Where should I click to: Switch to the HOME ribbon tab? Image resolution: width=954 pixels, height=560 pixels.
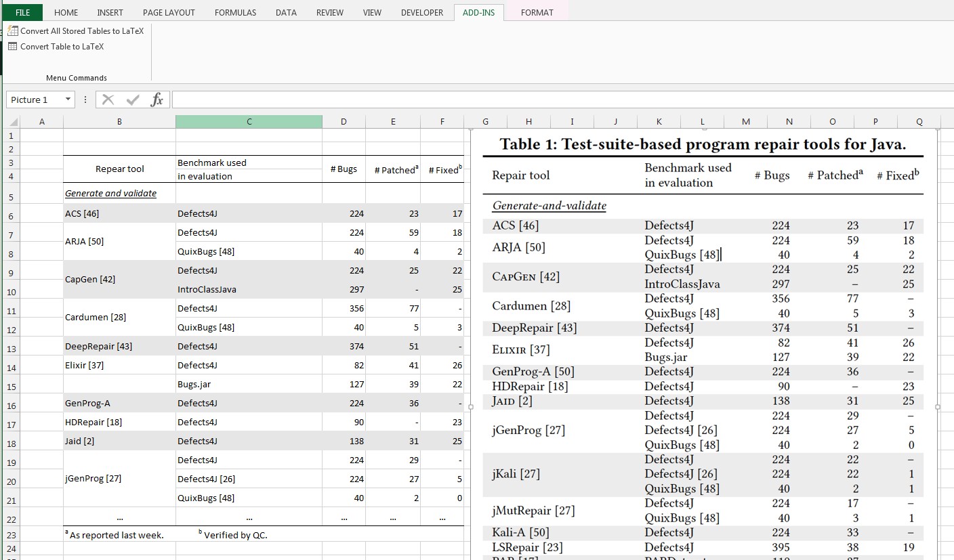[x=65, y=12]
